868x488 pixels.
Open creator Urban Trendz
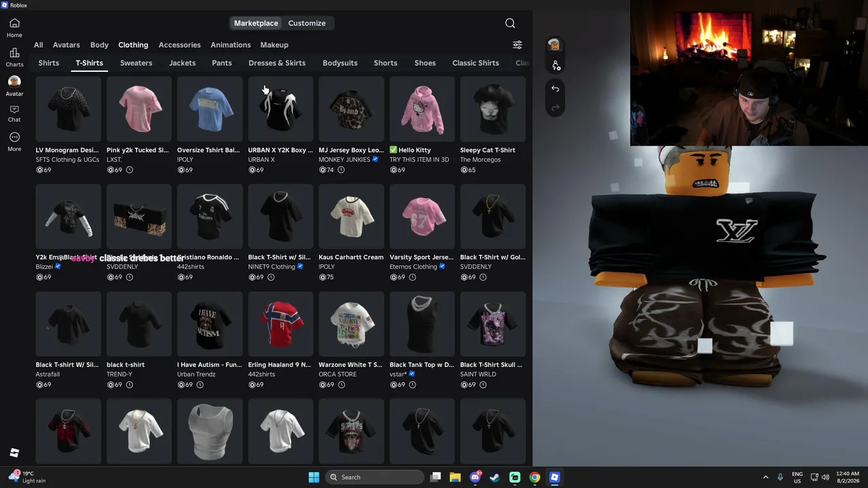coord(196,374)
